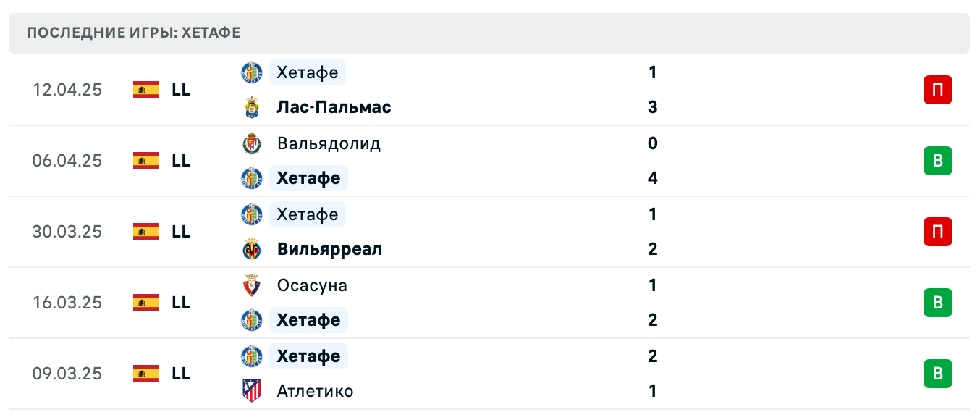Click green В badge for 06.04.25 match
The height and width of the screenshot is (420, 980).
point(937,161)
